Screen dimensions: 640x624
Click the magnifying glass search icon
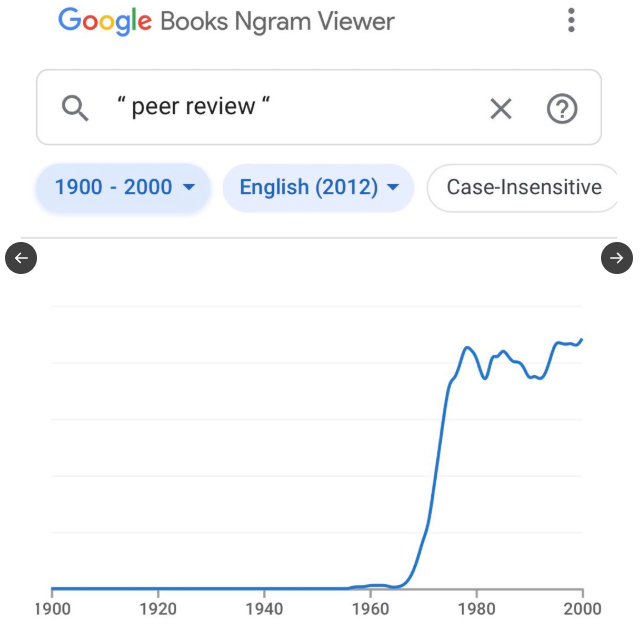coord(75,107)
